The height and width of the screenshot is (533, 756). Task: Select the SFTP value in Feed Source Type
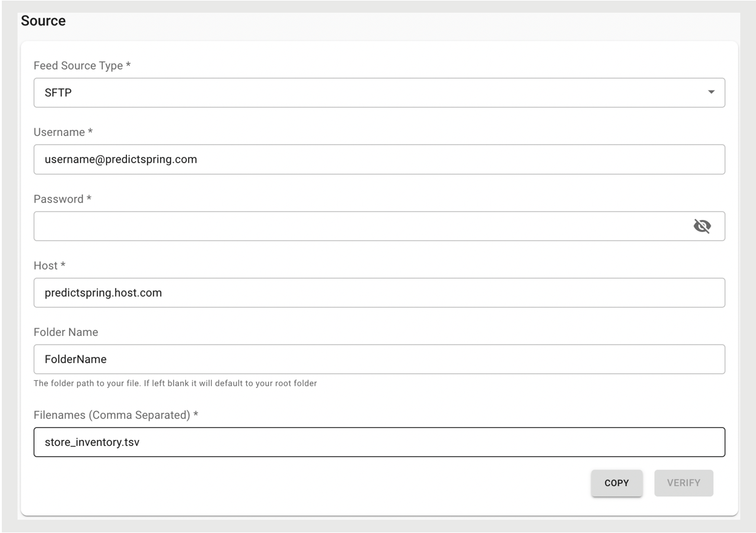tap(58, 93)
